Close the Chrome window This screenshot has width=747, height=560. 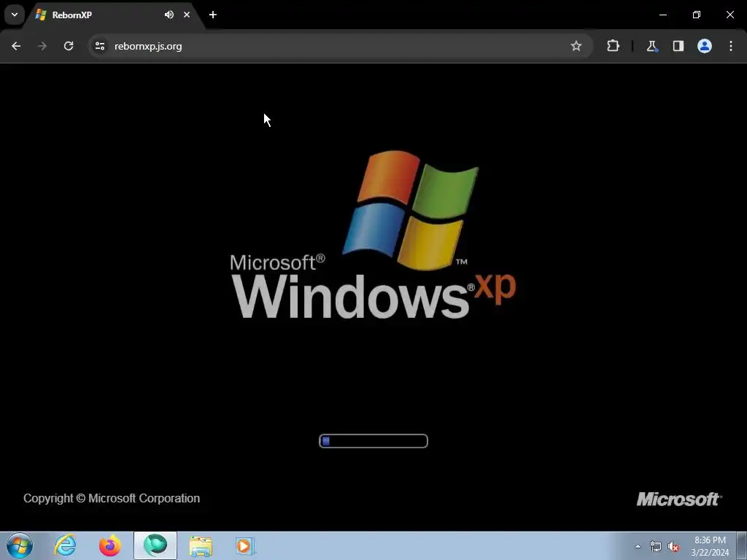click(x=729, y=15)
